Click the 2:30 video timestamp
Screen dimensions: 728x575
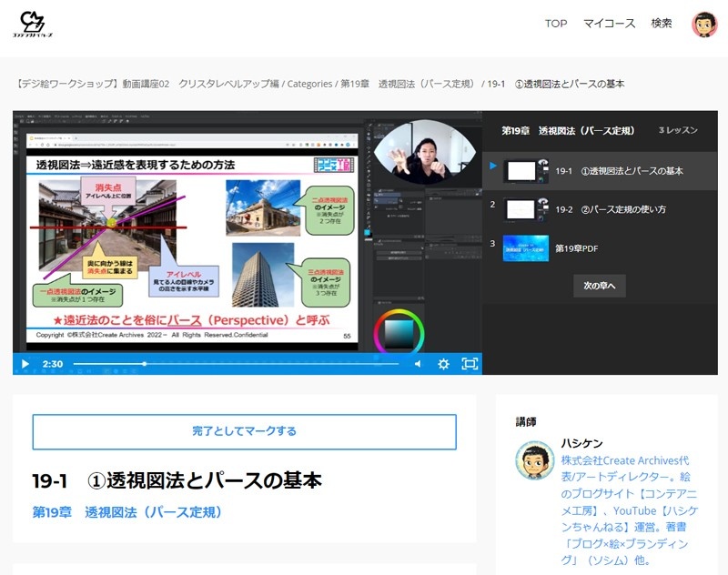click(53, 364)
